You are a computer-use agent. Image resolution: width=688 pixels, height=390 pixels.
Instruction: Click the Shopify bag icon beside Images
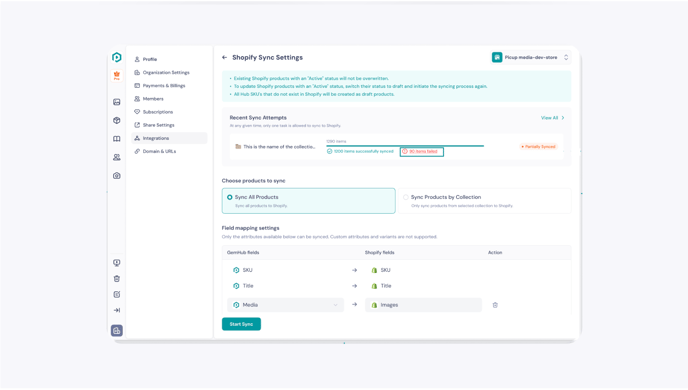pyautogui.click(x=374, y=305)
